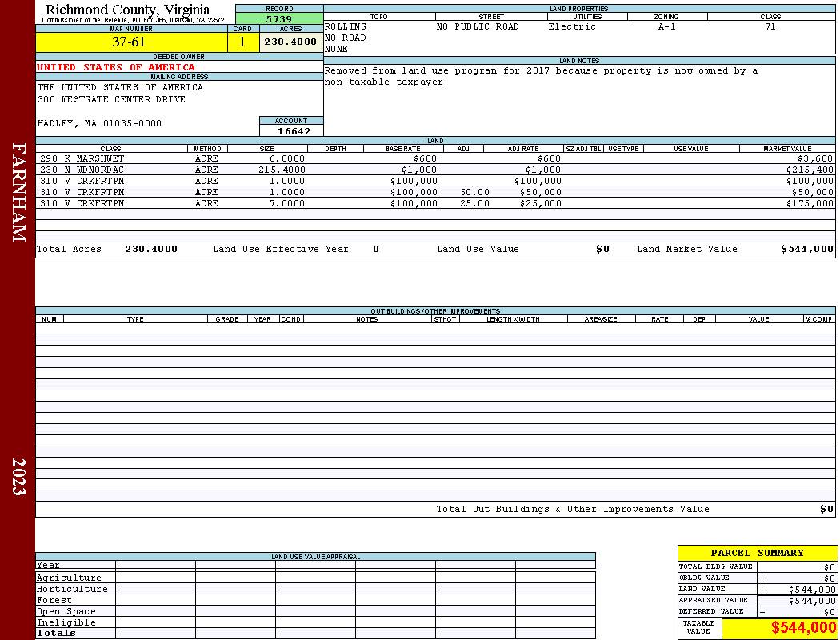Click the Card number 1 field
The image size is (840, 640).
pos(242,42)
